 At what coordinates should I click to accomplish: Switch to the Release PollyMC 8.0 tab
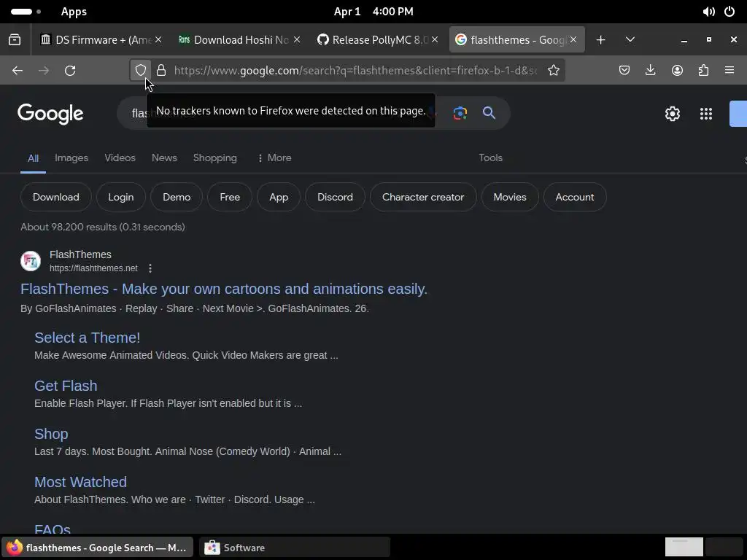pyautogui.click(x=376, y=40)
